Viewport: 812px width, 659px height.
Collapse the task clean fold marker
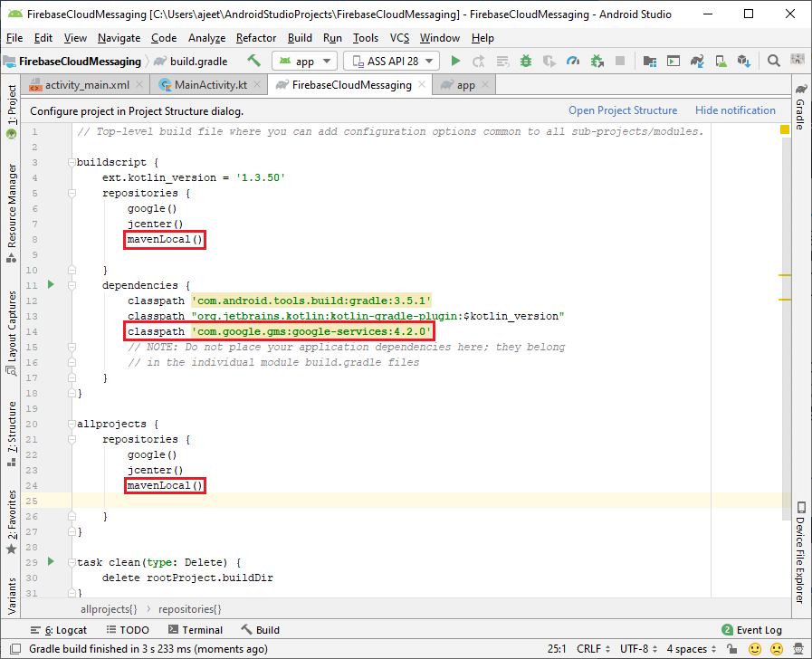point(72,562)
